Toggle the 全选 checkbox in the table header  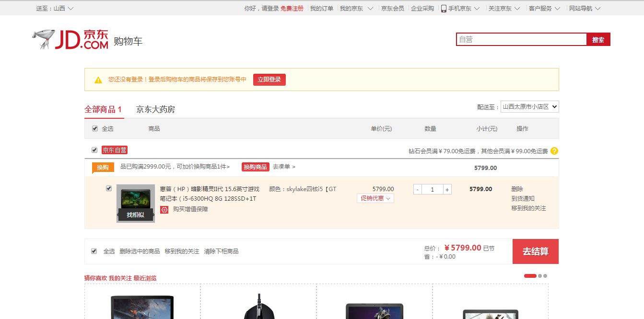(x=94, y=128)
